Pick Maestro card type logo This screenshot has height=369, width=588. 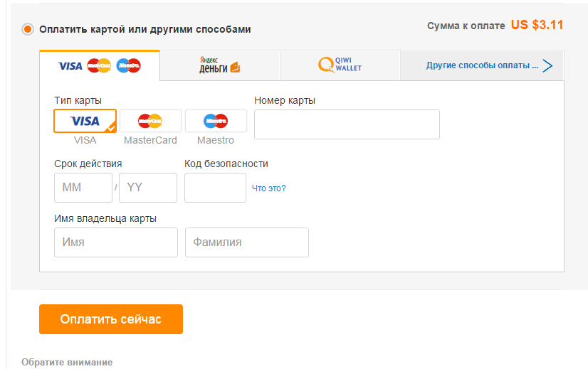coord(216,121)
